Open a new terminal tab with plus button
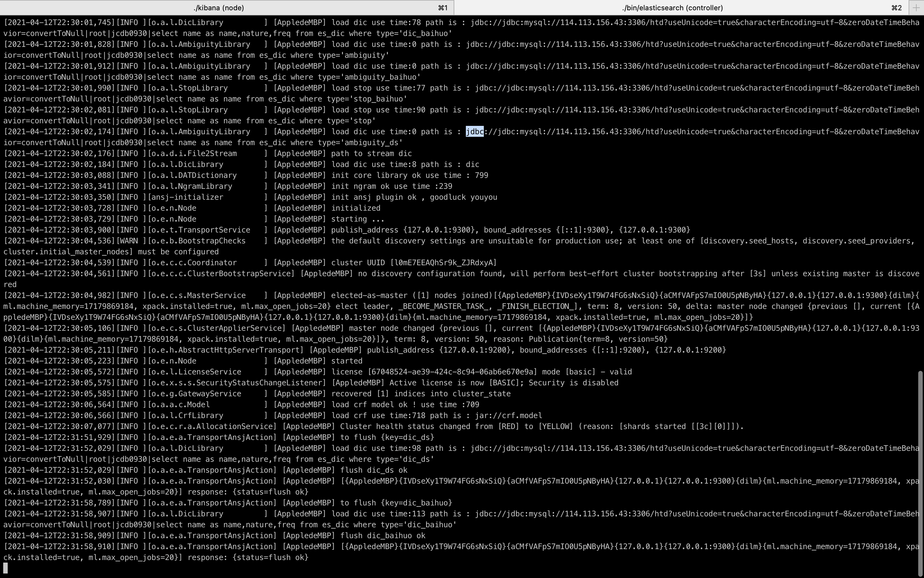The height and width of the screenshot is (578, 924). click(916, 8)
